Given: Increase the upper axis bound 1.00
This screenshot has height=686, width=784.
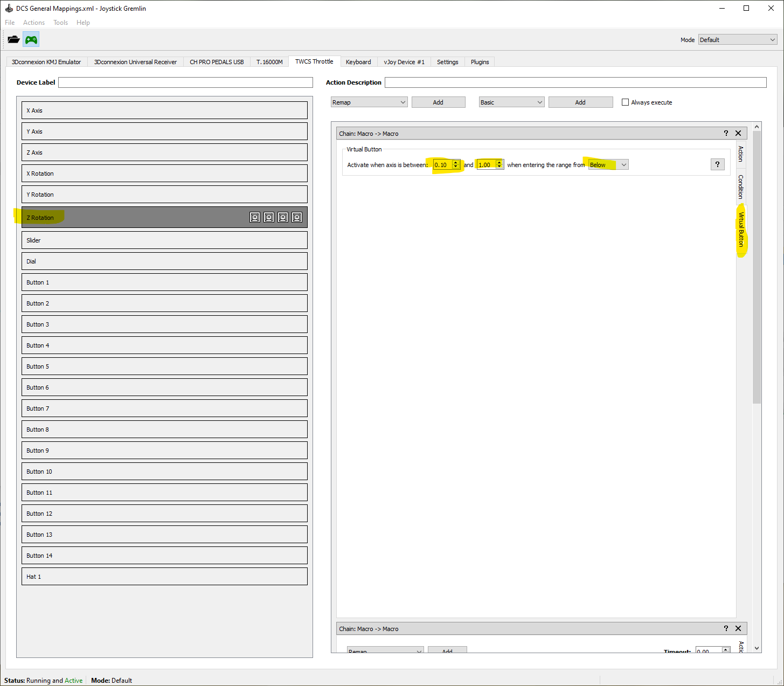Looking at the screenshot, I should [499, 162].
